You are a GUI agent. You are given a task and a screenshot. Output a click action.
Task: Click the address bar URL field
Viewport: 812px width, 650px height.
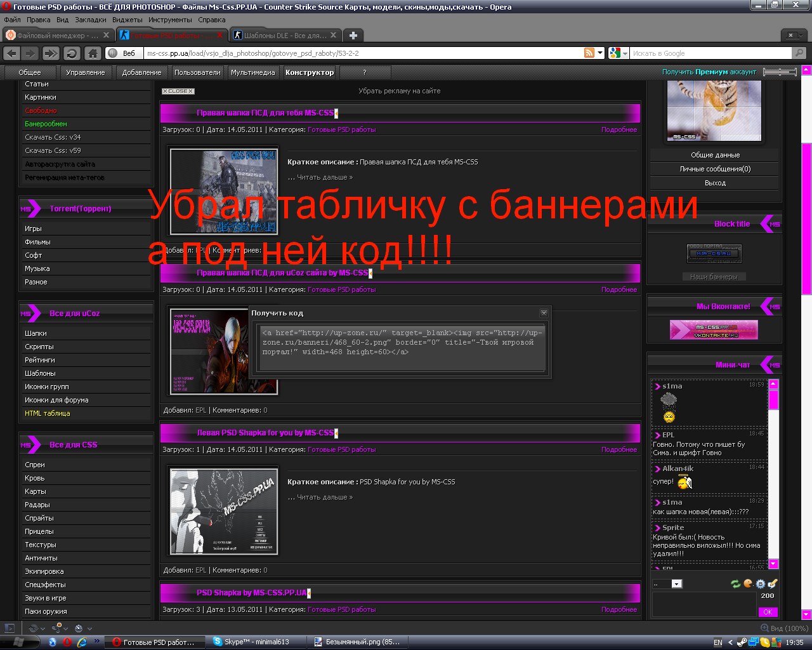[x=362, y=53]
